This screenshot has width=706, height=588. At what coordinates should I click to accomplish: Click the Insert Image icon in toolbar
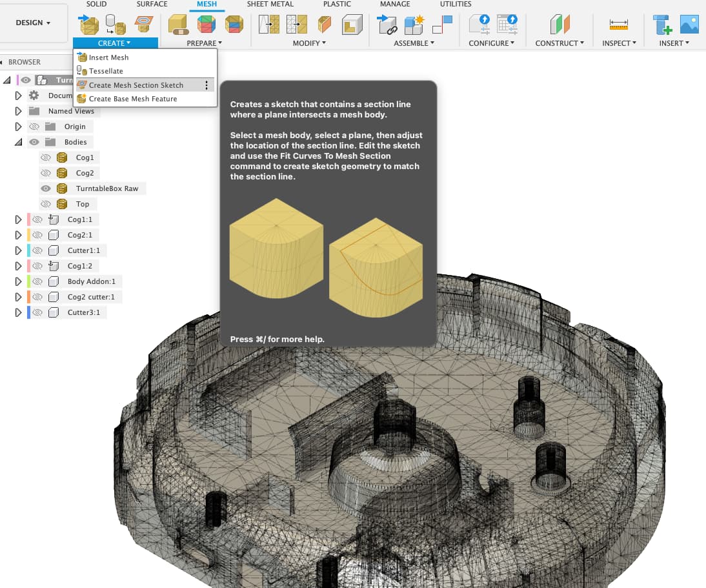689,25
